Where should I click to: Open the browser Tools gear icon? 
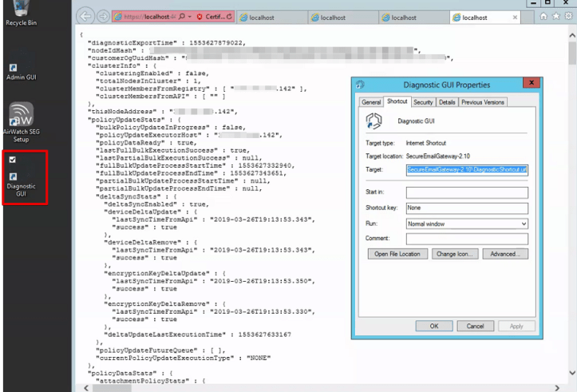click(x=567, y=16)
